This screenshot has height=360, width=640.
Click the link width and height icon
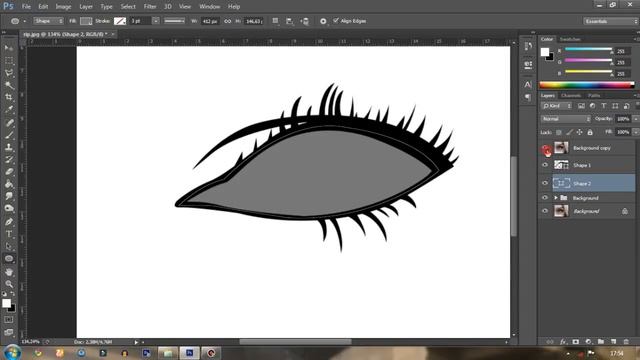click(227, 21)
